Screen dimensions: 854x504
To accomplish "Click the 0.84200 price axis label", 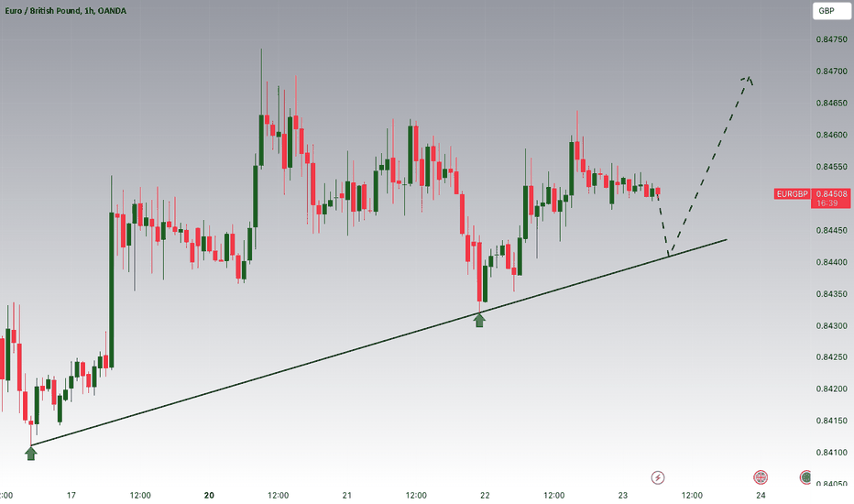I will [831, 389].
